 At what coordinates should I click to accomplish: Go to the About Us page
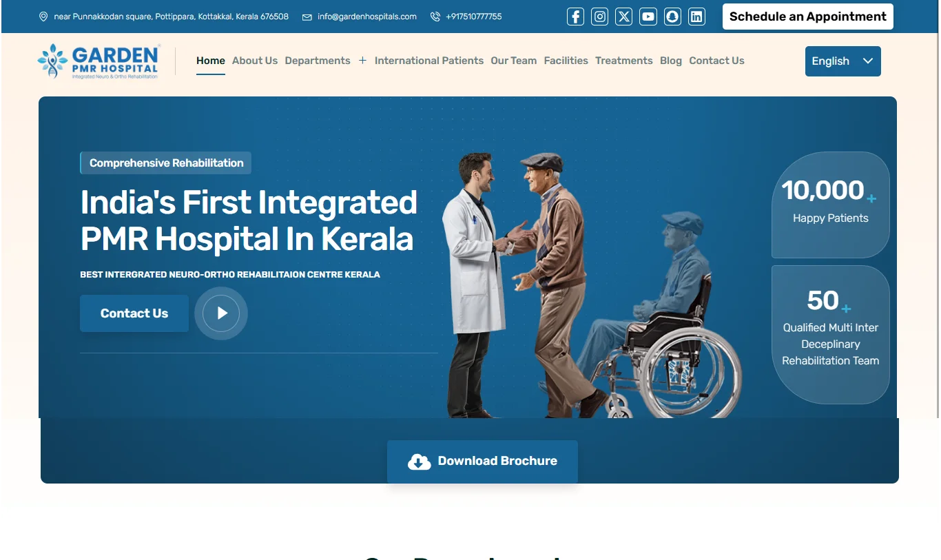click(255, 61)
